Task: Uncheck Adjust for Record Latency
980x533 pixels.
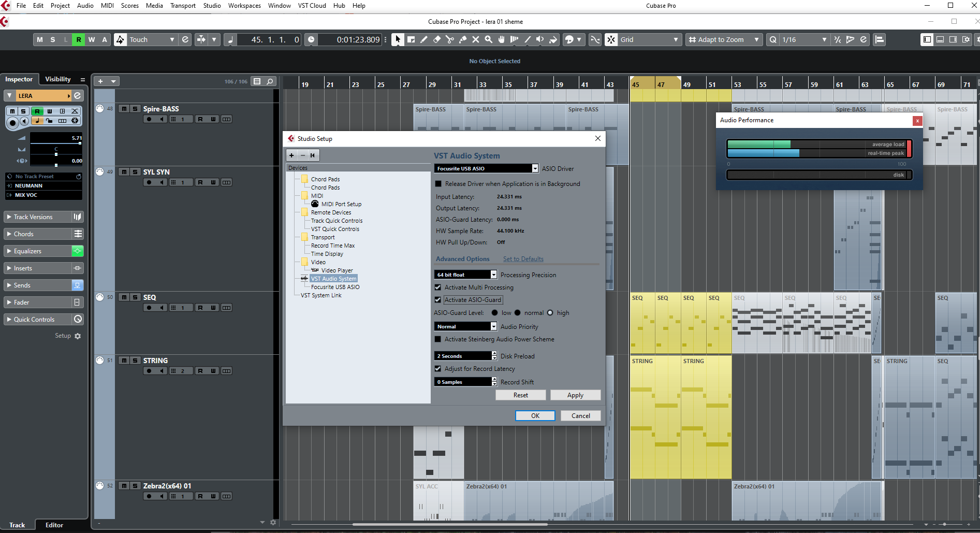Action: pyautogui.click(x=438, y=369)
